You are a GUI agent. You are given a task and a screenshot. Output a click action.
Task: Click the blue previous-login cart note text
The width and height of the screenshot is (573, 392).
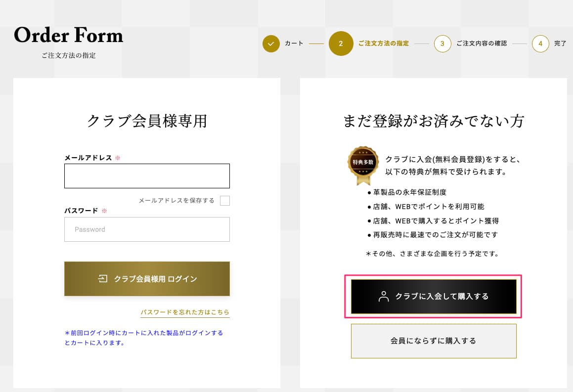pyautogui.click(x=143, y=338)
